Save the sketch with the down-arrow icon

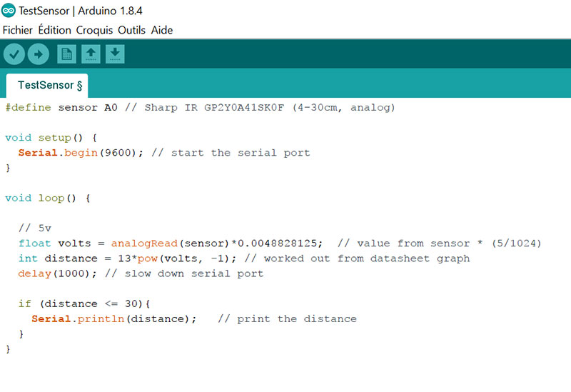click(115, 54)
